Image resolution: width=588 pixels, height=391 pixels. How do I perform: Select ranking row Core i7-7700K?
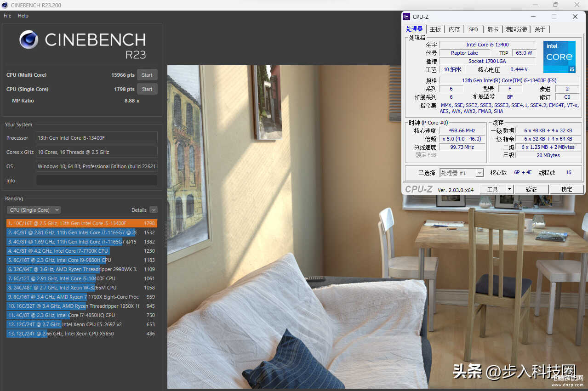pyautogui.click(x=82, y=251)
